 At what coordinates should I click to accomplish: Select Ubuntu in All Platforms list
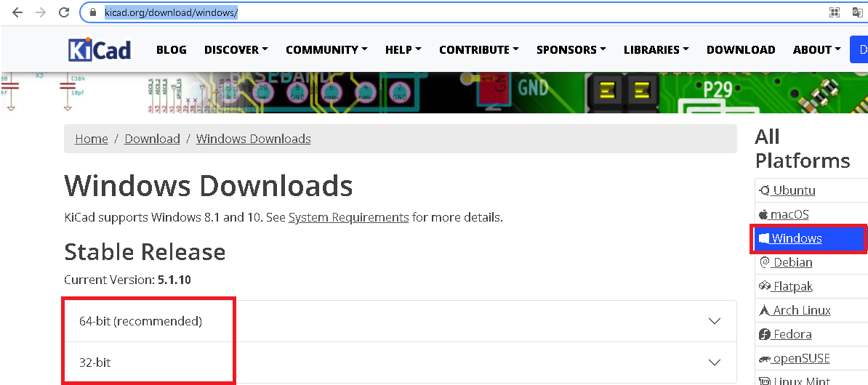811,190
